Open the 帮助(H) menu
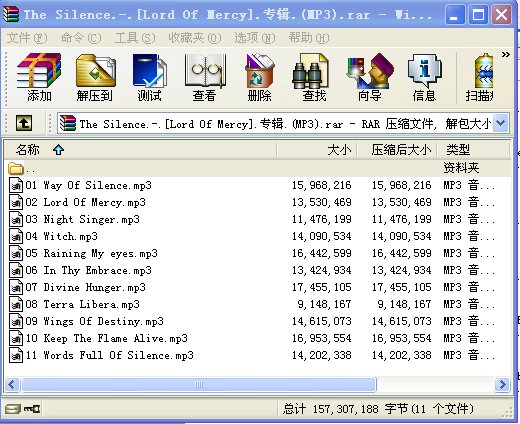The width and height of the screenshot is (520, 424). [x=309, y=38]
